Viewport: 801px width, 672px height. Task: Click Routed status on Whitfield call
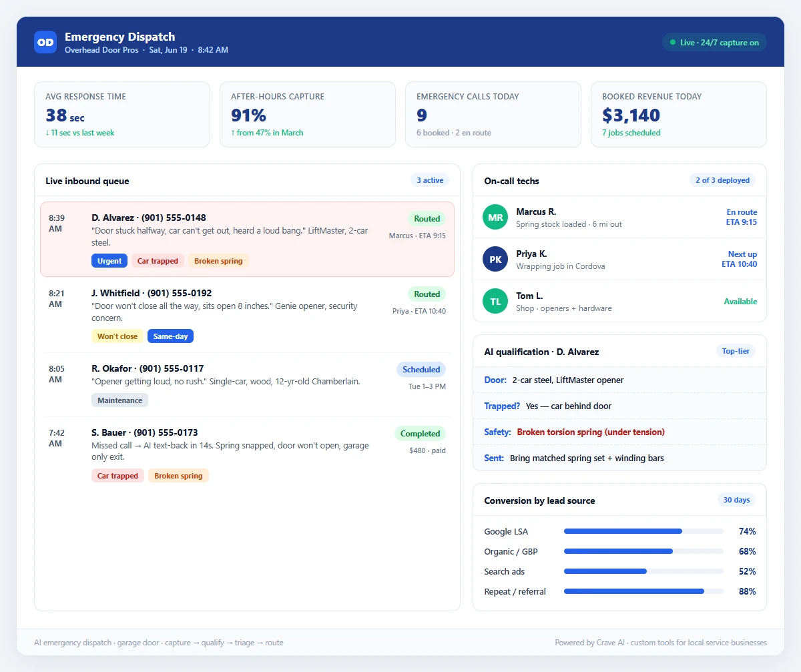coord(427,294)
